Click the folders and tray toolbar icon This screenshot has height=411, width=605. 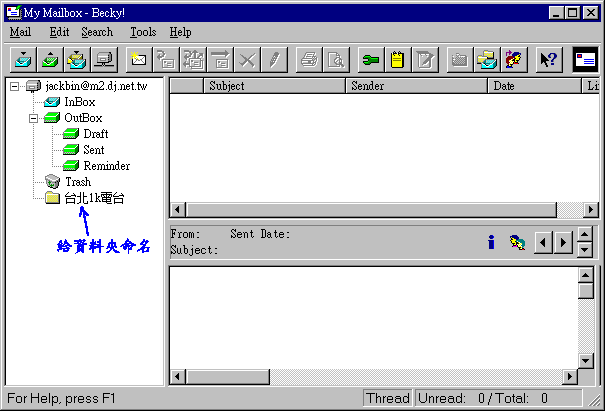487,59
